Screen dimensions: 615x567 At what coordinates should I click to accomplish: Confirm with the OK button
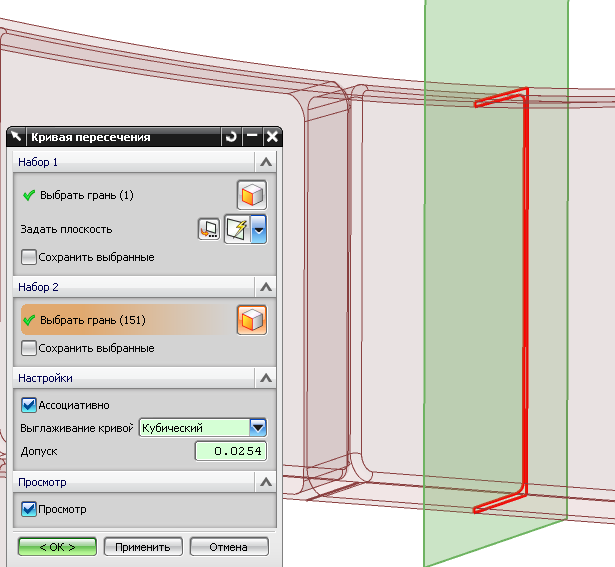(57, 547)
